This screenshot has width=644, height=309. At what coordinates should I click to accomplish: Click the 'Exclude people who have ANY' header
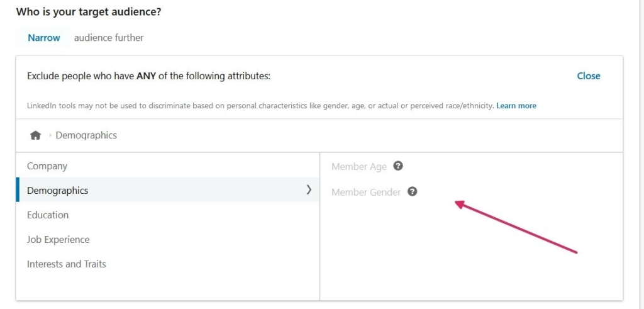(148, 76)
